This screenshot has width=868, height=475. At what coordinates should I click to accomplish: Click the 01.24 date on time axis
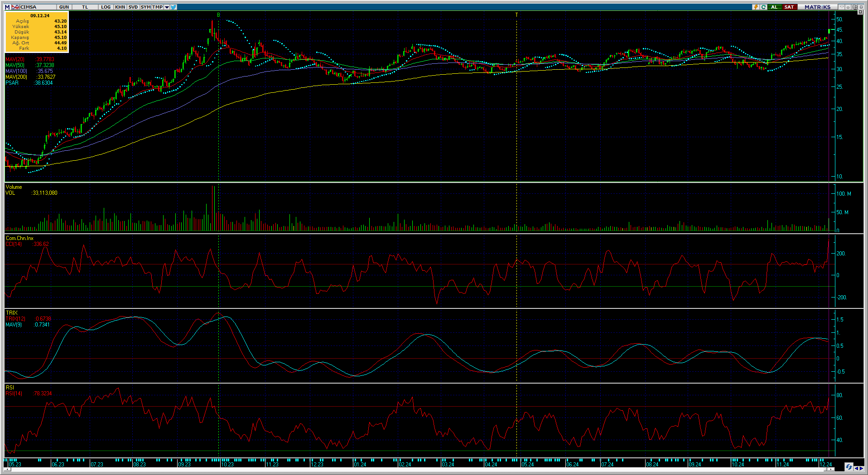click(x=360, y=465)
